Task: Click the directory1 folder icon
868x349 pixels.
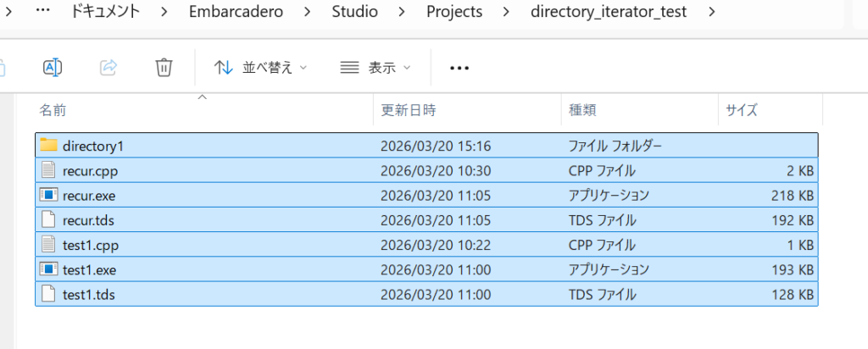Action: point(48,146)
